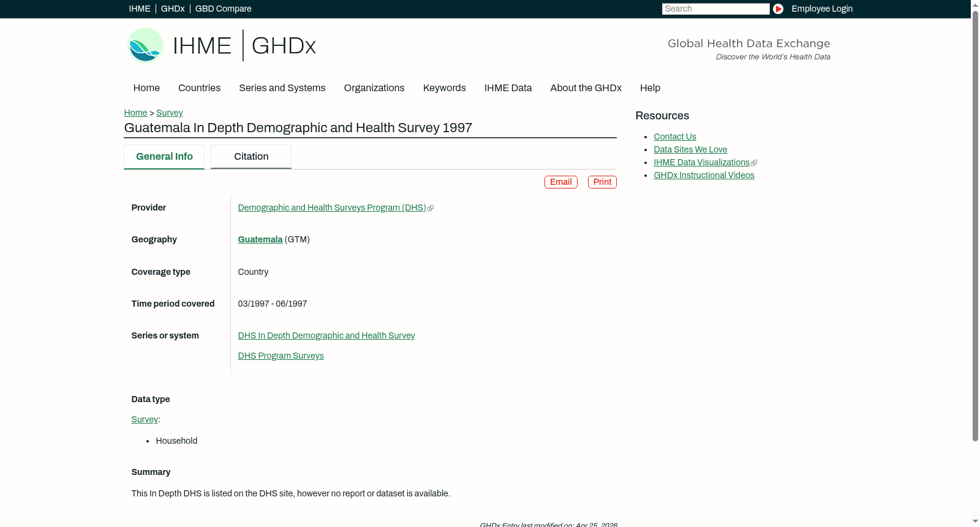Open GHDx Instructional Videos link
Image resolution: width=980 pixels, height=527 pixels.
click(x=704, y=176)
